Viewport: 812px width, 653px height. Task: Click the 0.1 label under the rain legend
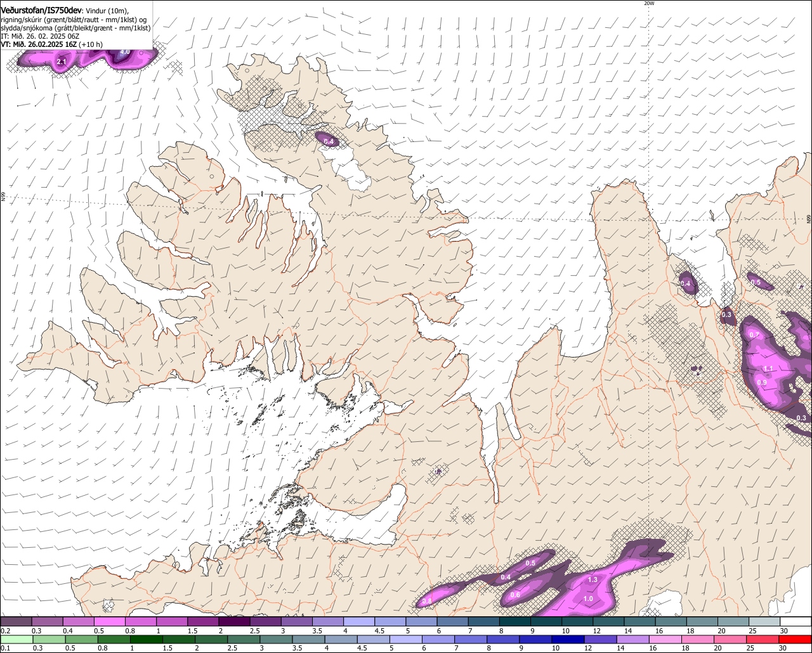coord(6,649)
